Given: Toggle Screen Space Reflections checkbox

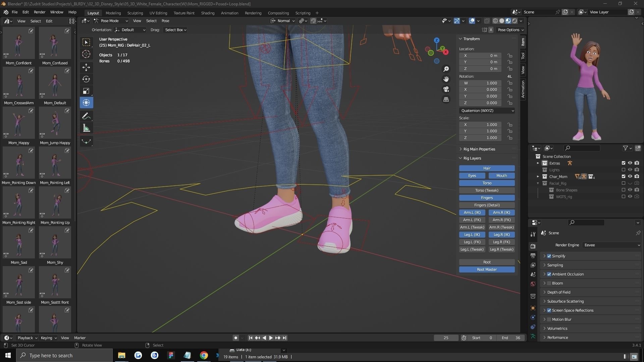Looking at the screenshot, I should point(549,310).
